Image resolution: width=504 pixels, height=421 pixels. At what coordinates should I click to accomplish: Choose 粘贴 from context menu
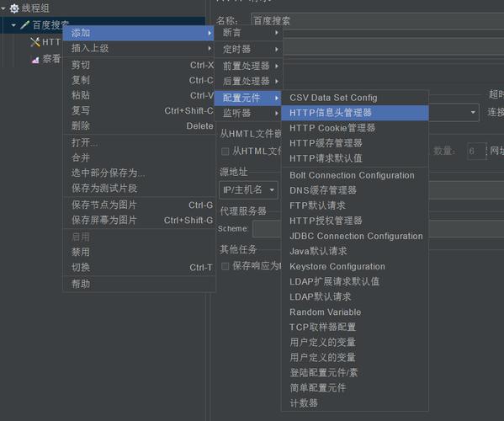point(139,95)
